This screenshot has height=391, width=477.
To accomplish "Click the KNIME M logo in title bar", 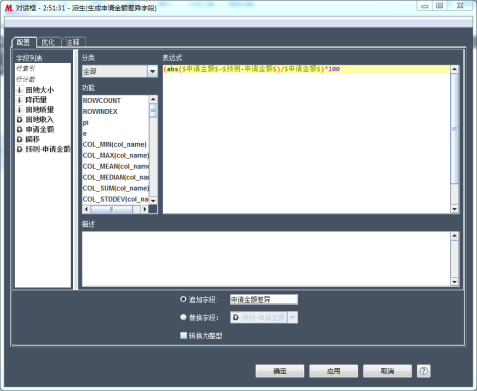I will pyautogui.click(x=9, y=8).
